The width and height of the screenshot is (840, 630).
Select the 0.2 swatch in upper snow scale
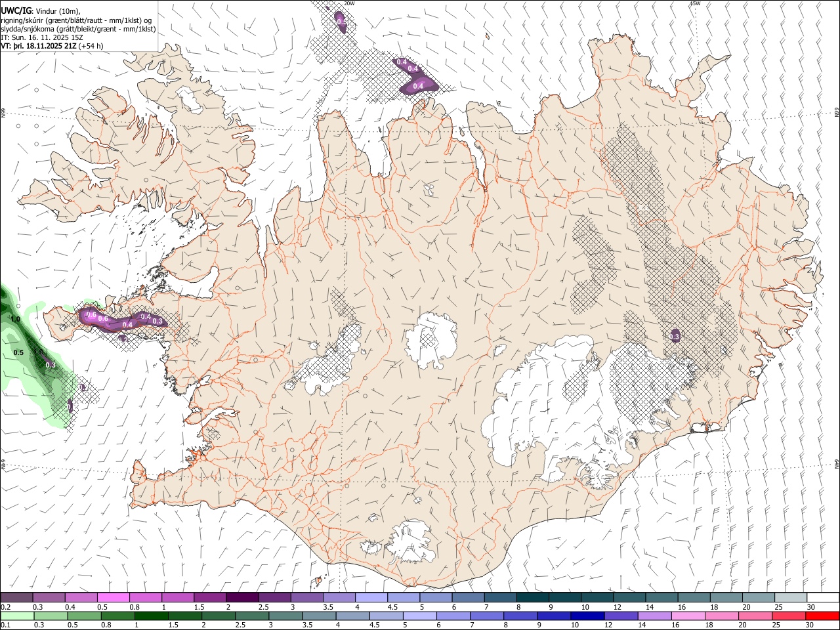pyautogui.click(x=16, y=597)
